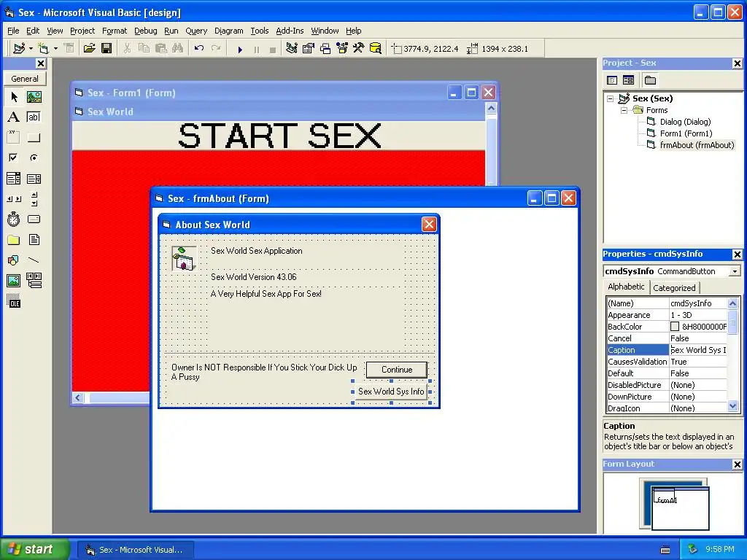Open the Project Explorer from the toolbar icon
This screenshot has height=560, width=747.
coord(292,48)
